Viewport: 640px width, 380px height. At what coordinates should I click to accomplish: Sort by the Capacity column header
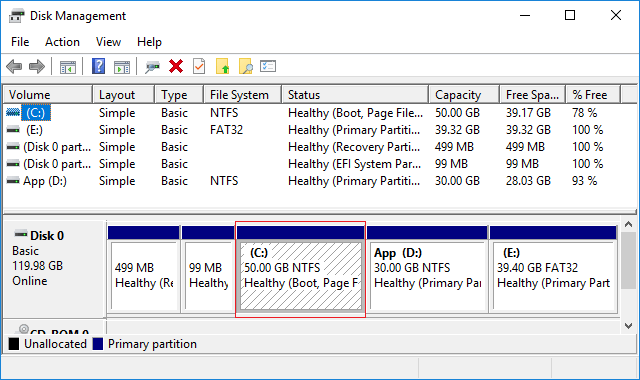pyautogui.click(x=464, y=95)
